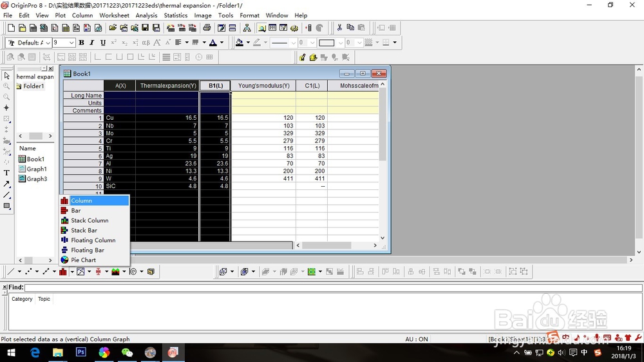Click the Box Chart statistical plot icon
The width and height of the screenshot is (644, 362).
[x=98, y=272]
